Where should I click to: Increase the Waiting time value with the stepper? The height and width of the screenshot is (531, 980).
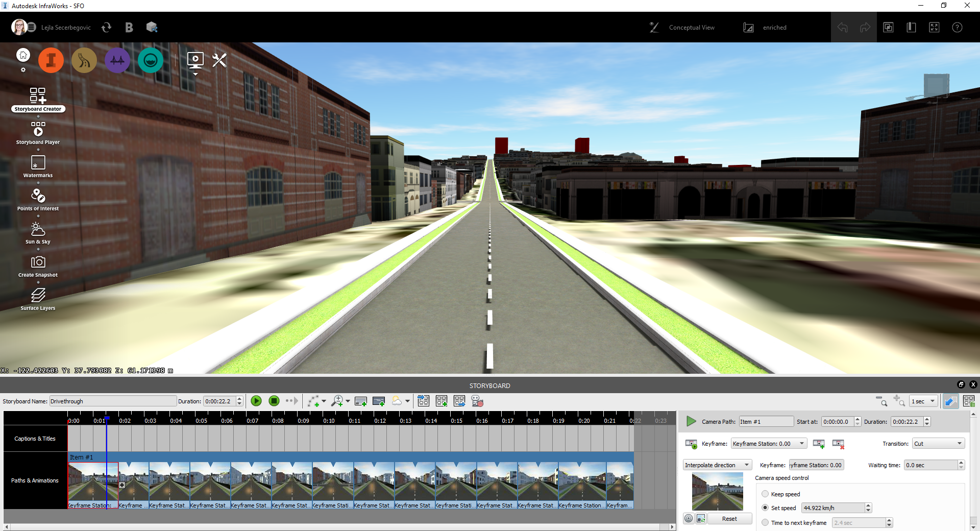tap(962, 462)
